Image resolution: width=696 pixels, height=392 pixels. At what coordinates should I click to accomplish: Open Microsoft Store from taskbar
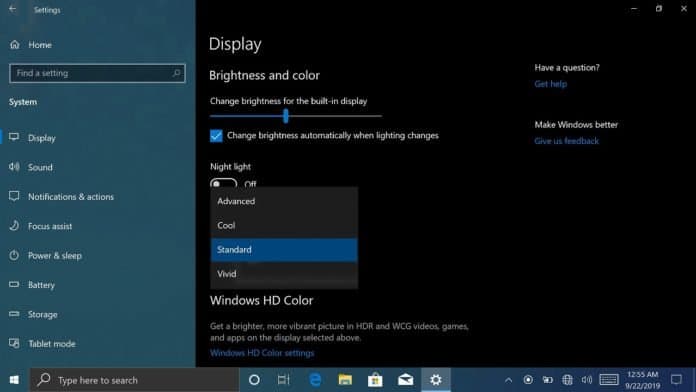[375, 380]
